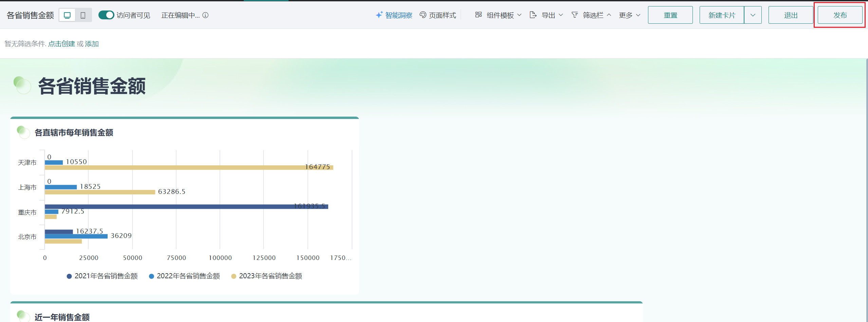Click the 点击创建 filter link

pyautogui.click(x=61, y=44)
